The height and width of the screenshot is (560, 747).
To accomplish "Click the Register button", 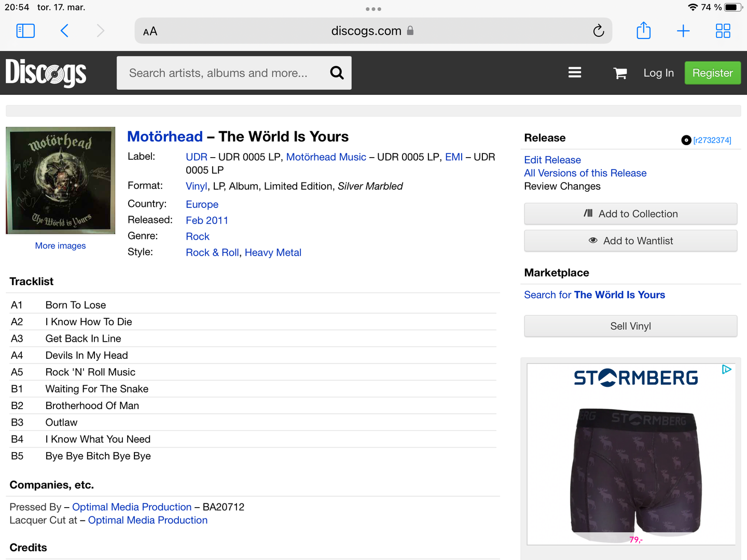I will (712, 73).
